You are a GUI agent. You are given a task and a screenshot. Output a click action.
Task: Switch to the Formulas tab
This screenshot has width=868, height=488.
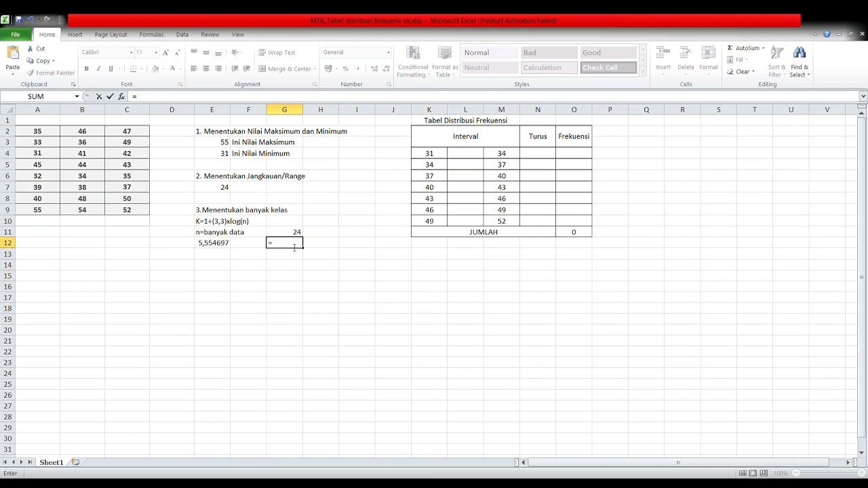(x=151, y=35)
